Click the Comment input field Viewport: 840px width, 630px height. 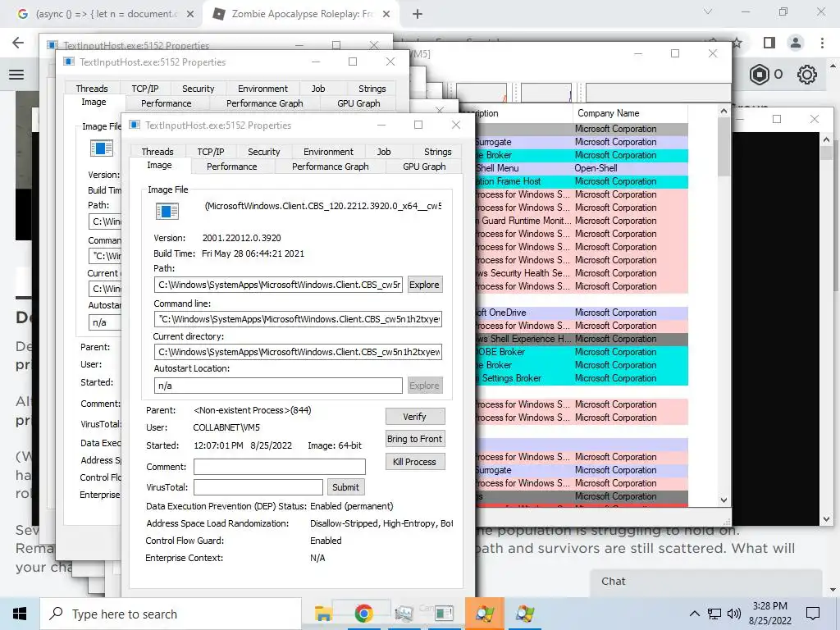[280, 467]
